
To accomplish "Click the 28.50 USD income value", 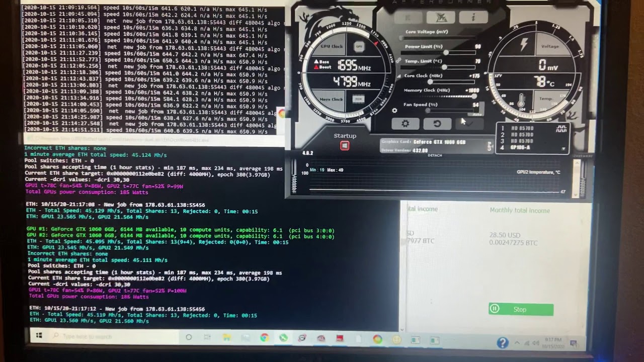I will (505, 235).
